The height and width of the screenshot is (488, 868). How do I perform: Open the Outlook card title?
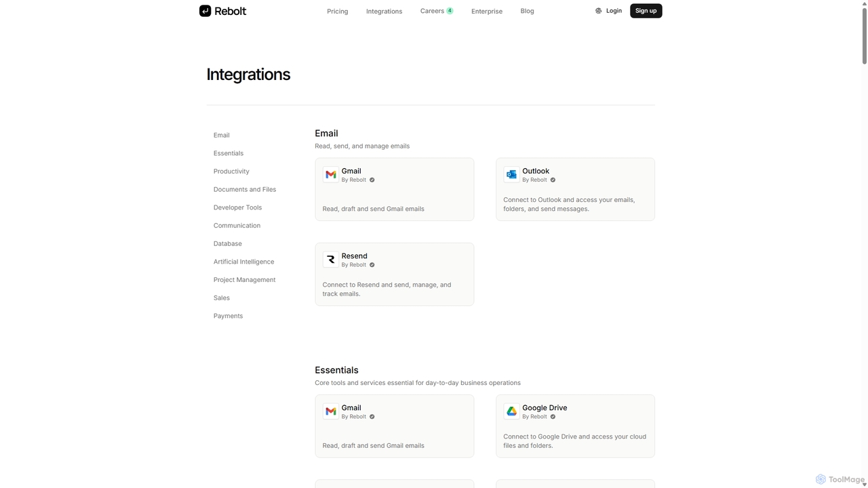pos(536,171)
